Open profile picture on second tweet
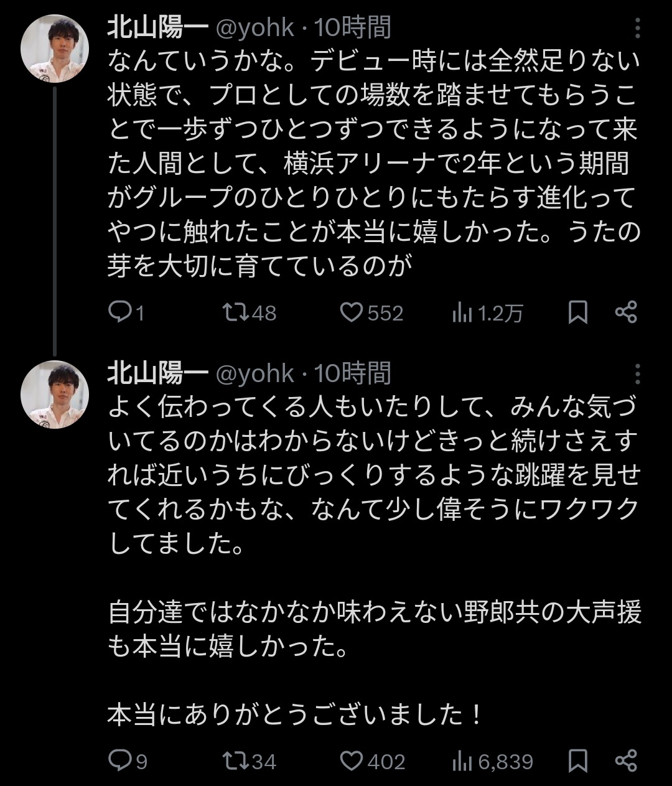The height and width of the screenshot is (786, 672). (x=55, y=395)
